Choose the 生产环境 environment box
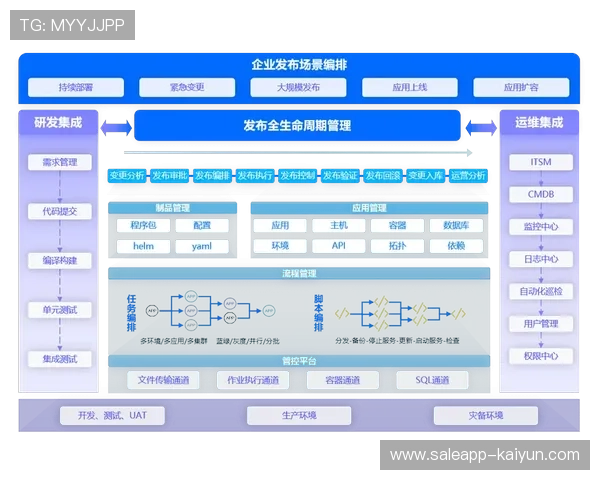The width and height of the screenshot is (600, 480). [x=298, y=416]
